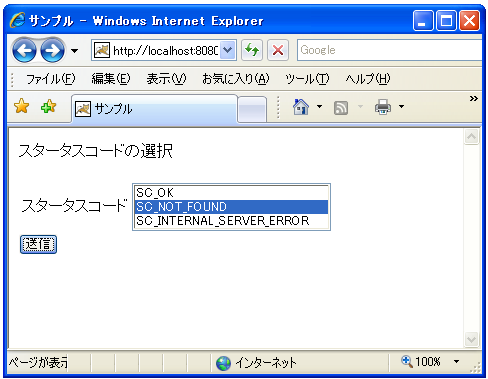Click the スタータスコードの選択 heading text
The width and height of the screenshot is (488, 379).
click(x=96, y=151)
